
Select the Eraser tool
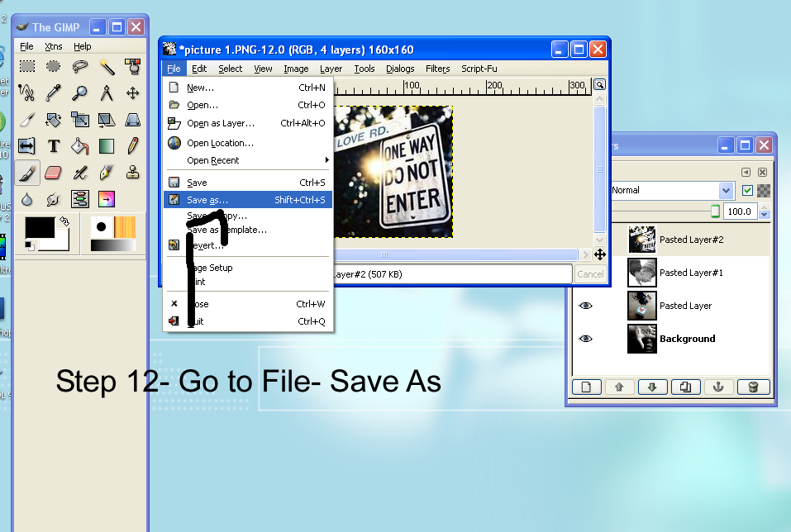tap(54, 173)
